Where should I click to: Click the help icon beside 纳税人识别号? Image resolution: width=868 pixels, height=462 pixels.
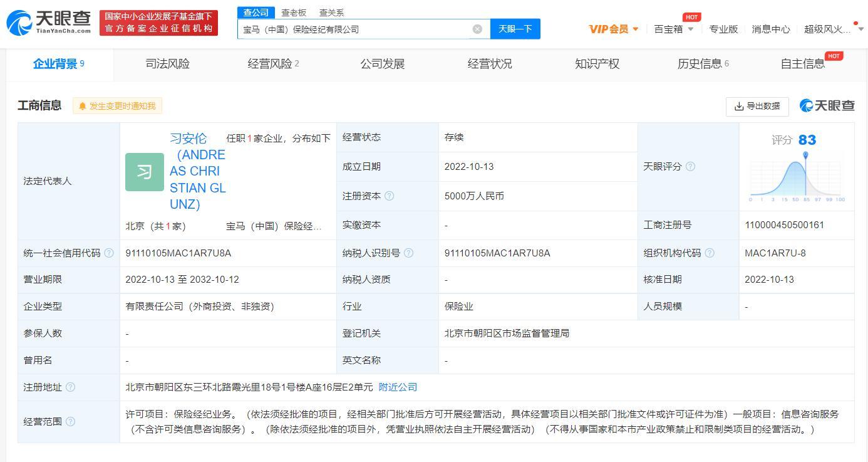pyautogui.click(x=409, y=253)
